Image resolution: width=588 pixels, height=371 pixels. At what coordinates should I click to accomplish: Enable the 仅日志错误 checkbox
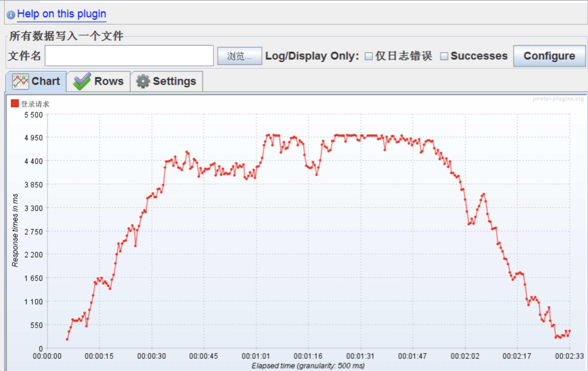point(368,56)
